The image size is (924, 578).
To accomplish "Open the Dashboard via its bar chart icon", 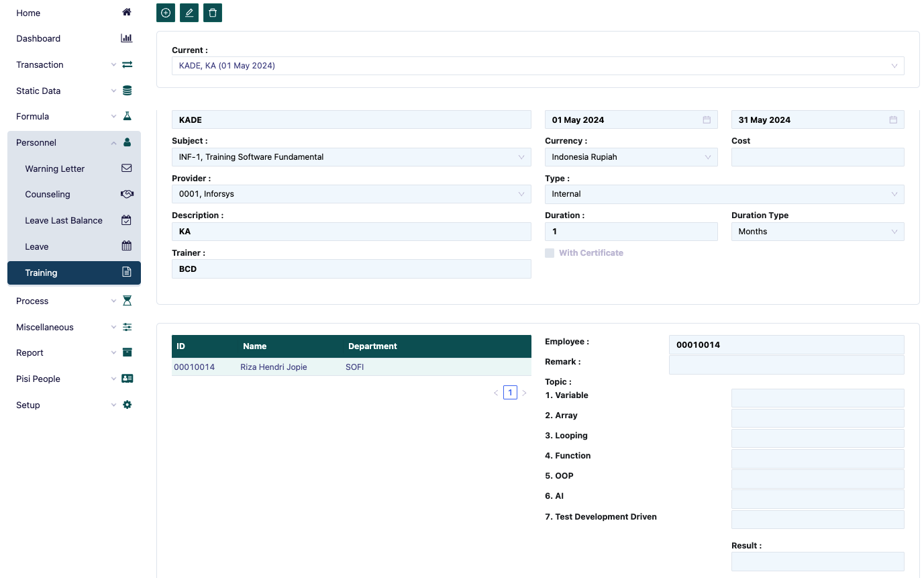I will 126,38.
